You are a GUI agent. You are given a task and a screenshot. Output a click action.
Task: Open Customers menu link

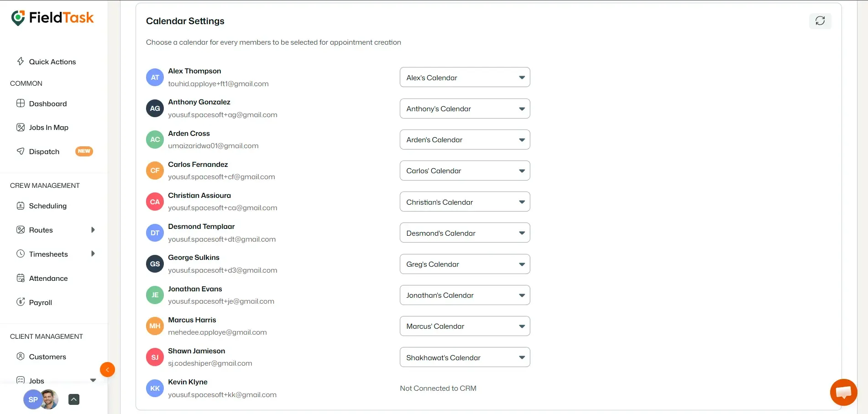tap(47, 357)
